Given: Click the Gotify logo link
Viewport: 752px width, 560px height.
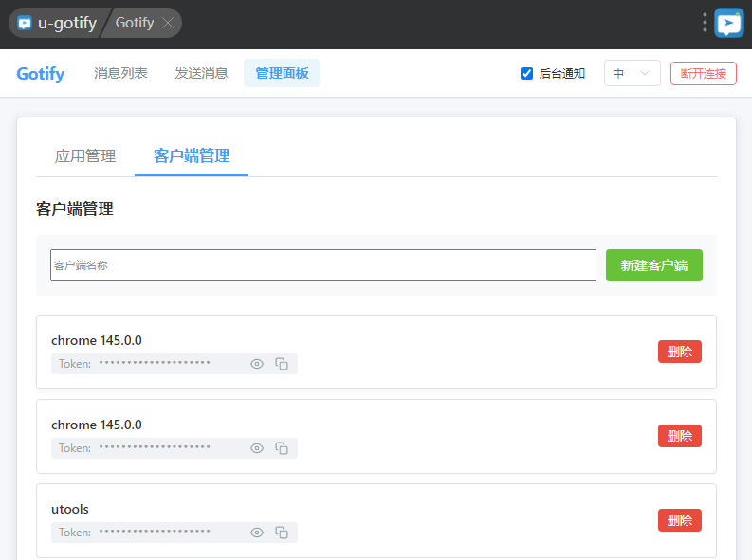Looking at the screenshot, I should click(40, 73).
